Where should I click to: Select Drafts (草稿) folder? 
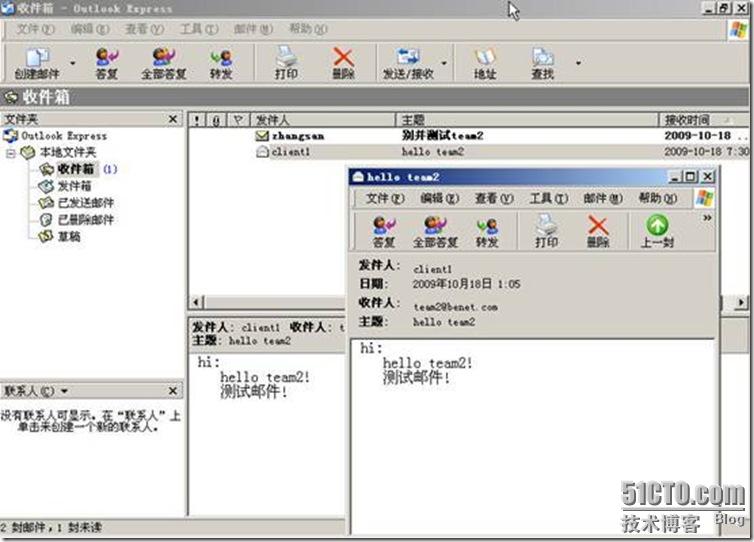(x=69, y=236)
